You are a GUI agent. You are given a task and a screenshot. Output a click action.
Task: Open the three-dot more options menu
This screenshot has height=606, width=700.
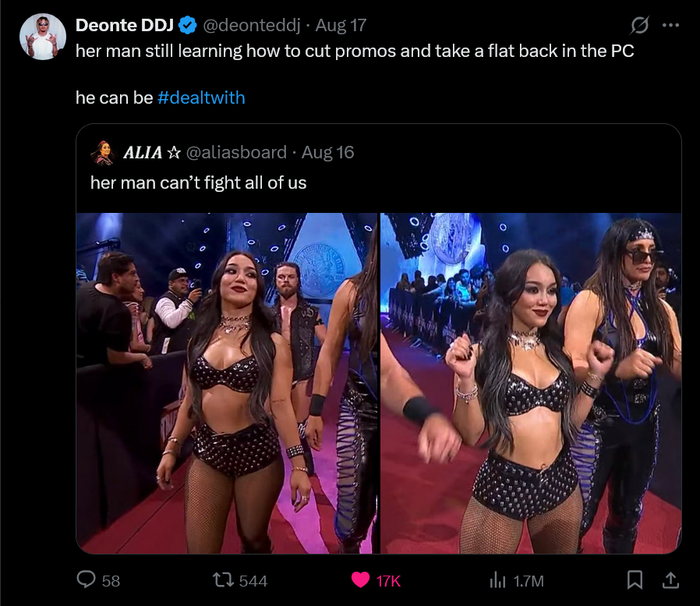(x=670, y=26)
